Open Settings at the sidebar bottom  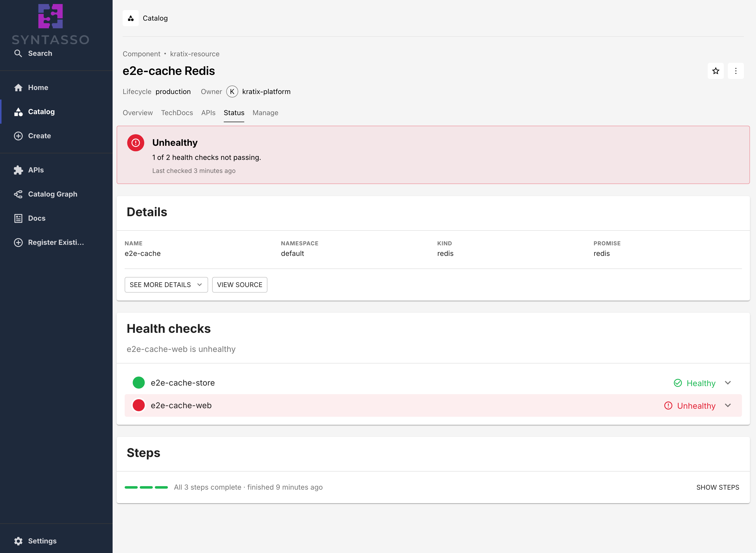click(42, 541)
